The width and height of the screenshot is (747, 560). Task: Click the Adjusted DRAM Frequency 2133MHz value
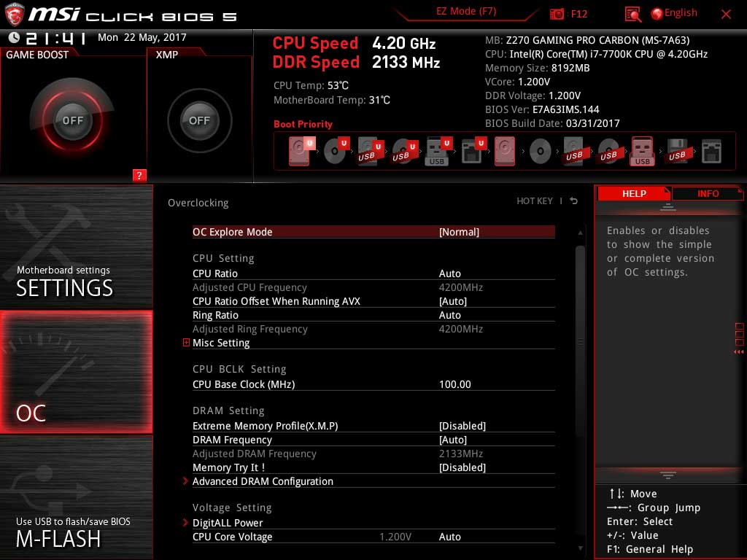point(461,454)
